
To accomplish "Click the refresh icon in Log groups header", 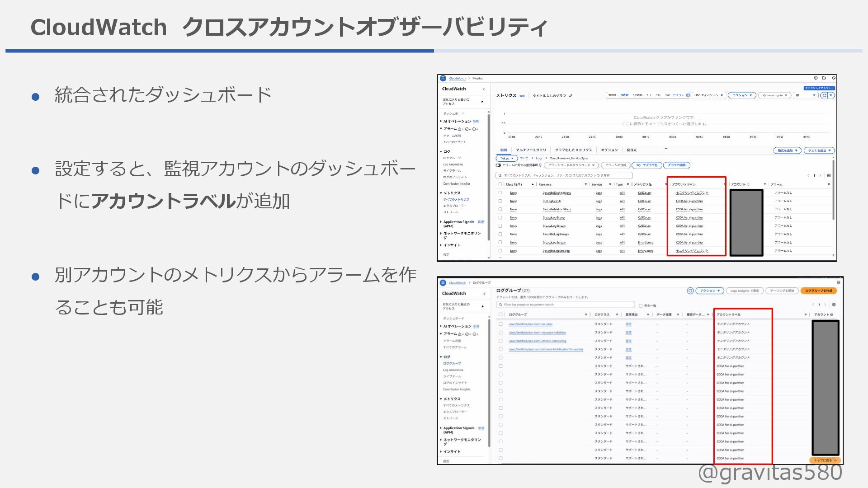I will (690, 291).
